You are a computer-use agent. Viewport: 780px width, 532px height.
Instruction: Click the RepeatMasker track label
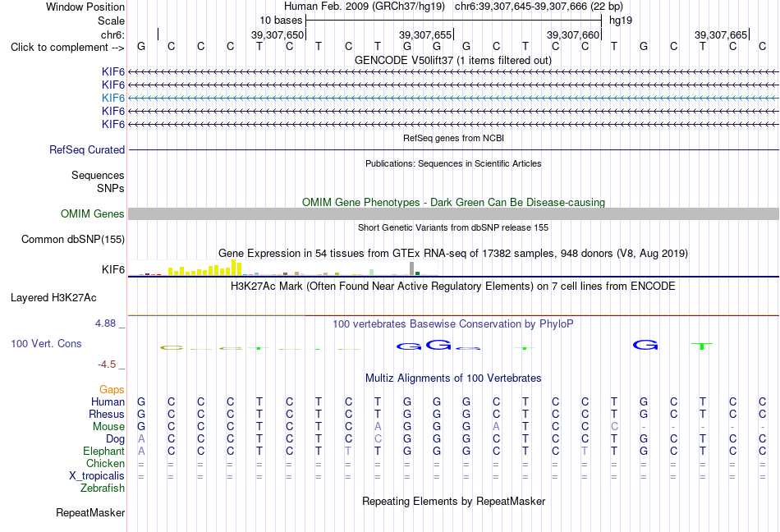[90, 512]
